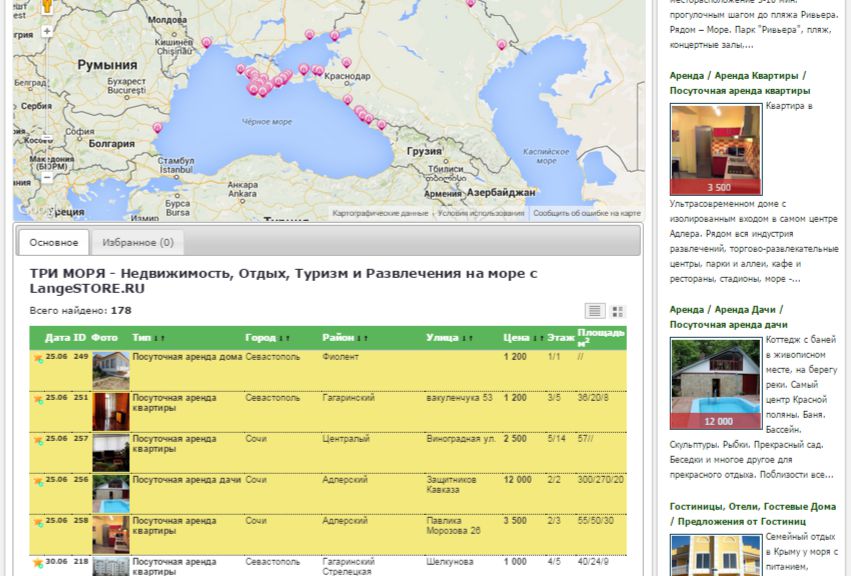Zoom out the map with minus button
This screenshot has width=851, height=576.
click(47, 177)
